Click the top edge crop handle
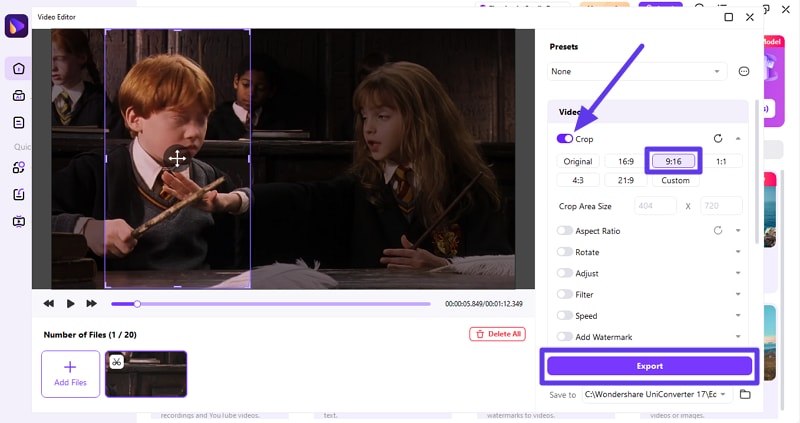The height and width of the screenshot is (423, 800). coord(177,31)
